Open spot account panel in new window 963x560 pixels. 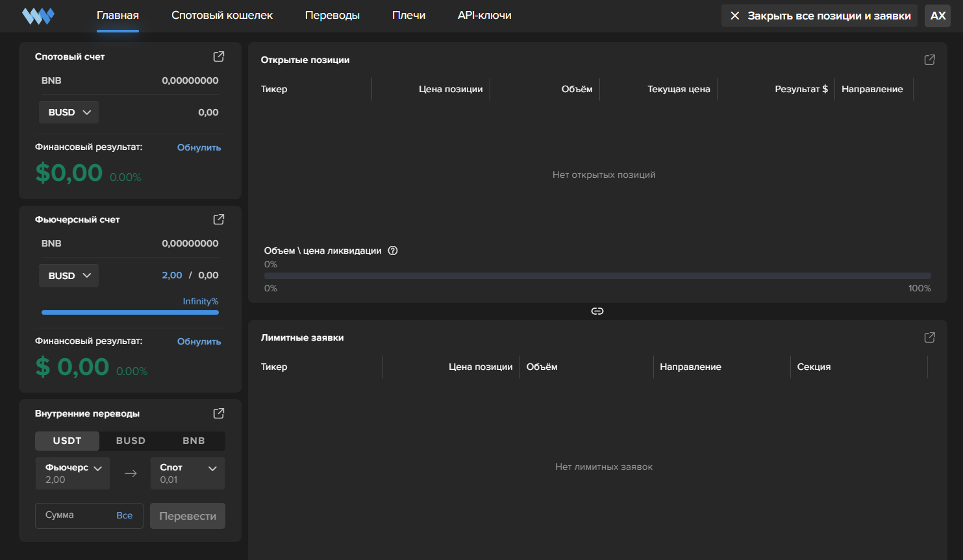[x=219, y=56]
